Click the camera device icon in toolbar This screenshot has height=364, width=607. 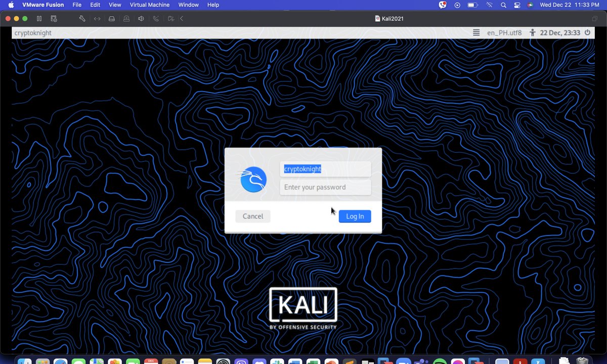[x=126, y=19]
